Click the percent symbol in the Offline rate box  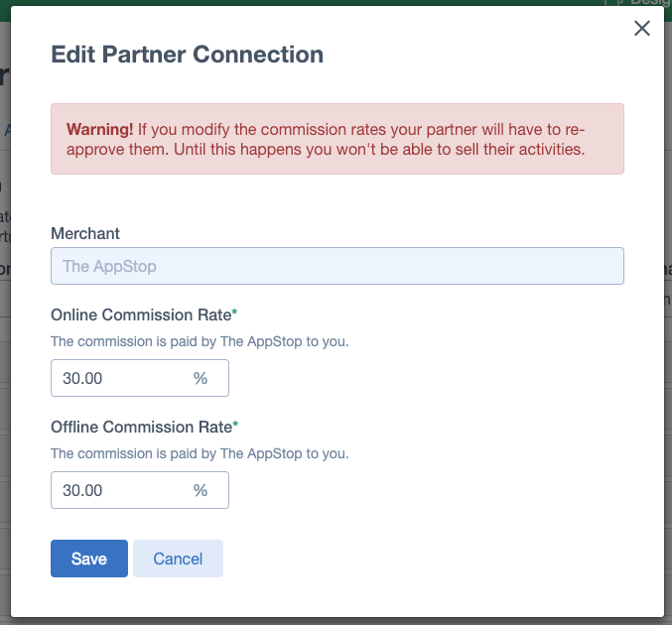201,490
